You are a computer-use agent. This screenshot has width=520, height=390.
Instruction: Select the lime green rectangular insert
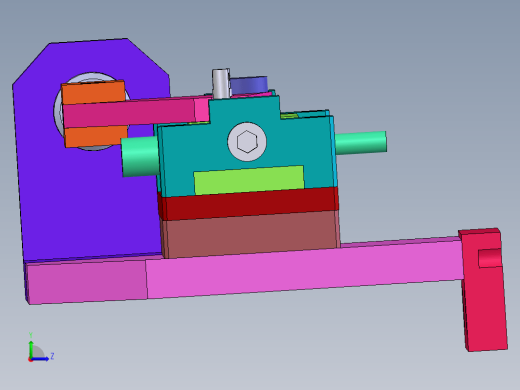[249, 180]
